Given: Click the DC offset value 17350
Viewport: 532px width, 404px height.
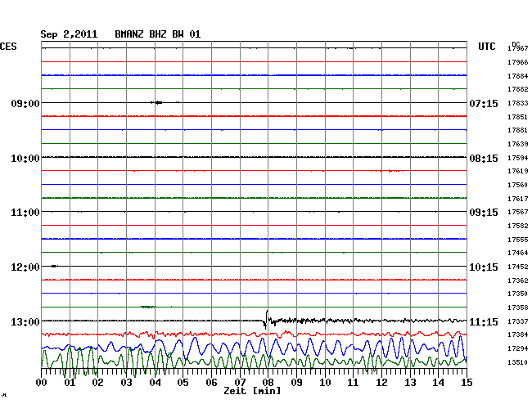Looking at the screenshot, I should pyautogui.click(x=518, y=294).
